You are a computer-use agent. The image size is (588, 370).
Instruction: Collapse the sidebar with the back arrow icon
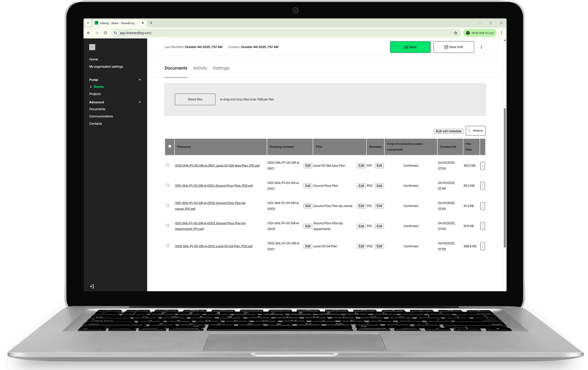[92, 47]
